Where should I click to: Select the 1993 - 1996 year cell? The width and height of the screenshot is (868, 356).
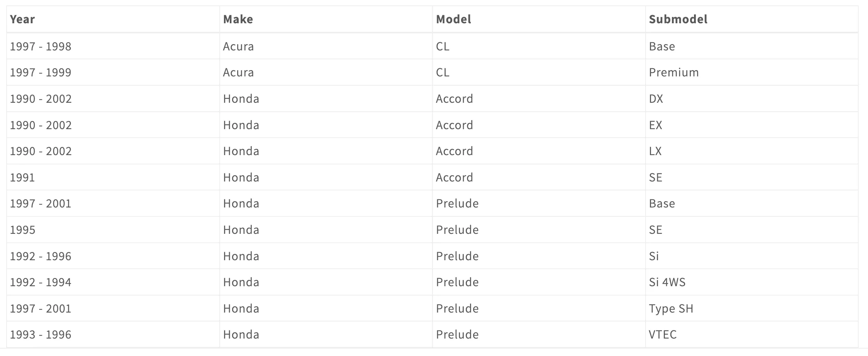41,335
